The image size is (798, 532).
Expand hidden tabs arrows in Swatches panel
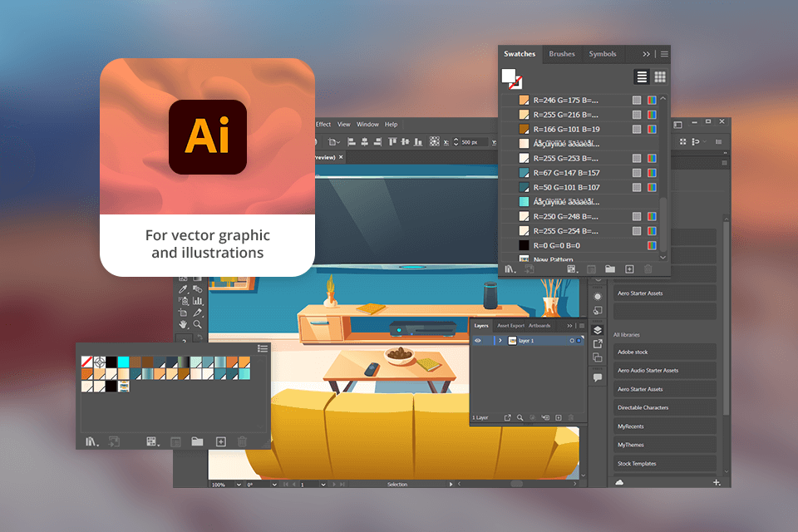pyautogui.click(x=646, y=54)
